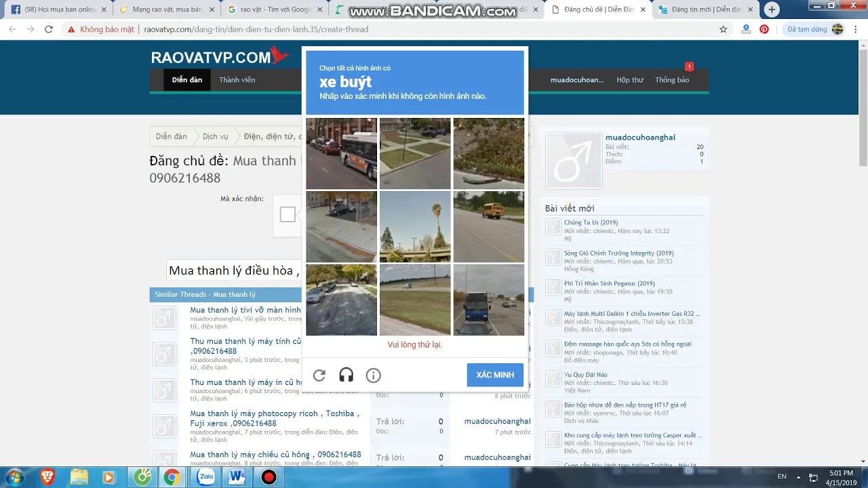The height and width of the screenshot is (488, 868).
Task: Open the file explorer folder on taskbar
Action: [x=79, y=477]
